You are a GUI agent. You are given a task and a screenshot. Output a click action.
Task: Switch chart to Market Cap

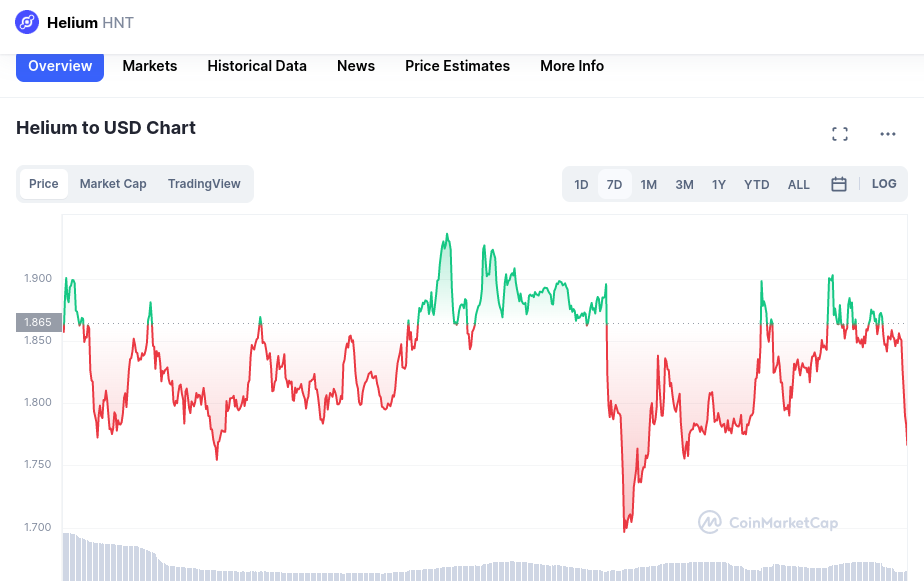tap(113, 184)
